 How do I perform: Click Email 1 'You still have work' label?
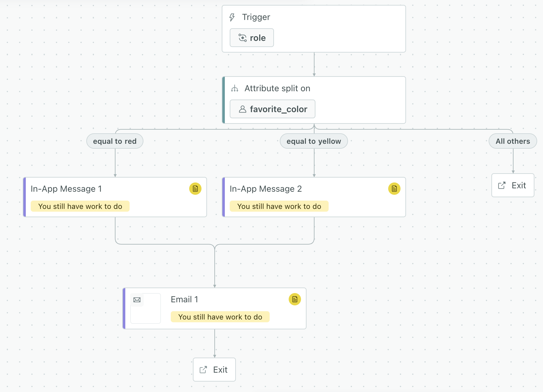pyautogui.click(x=220, y=317)
